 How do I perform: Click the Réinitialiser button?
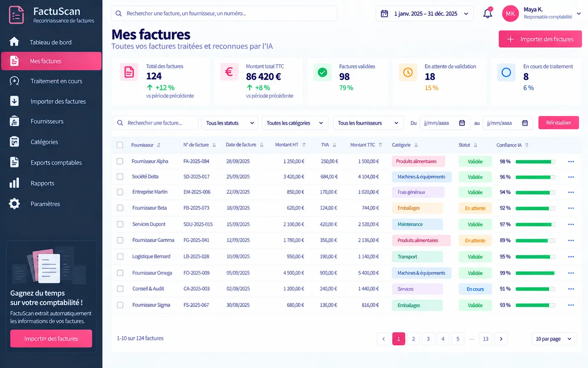559,123
